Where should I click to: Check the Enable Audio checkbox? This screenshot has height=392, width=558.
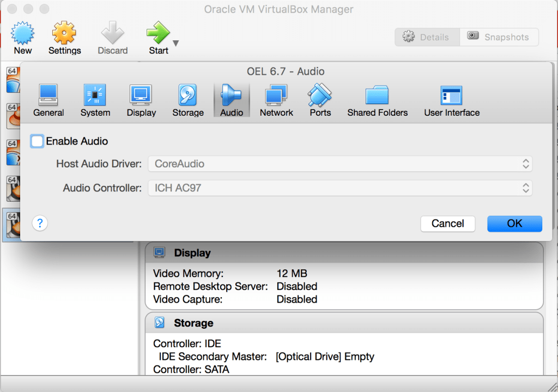coord(37,141)
